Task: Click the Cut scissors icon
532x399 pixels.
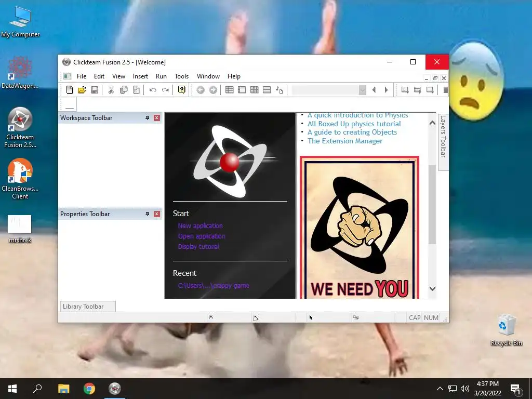Action: [x=111, y=90]
